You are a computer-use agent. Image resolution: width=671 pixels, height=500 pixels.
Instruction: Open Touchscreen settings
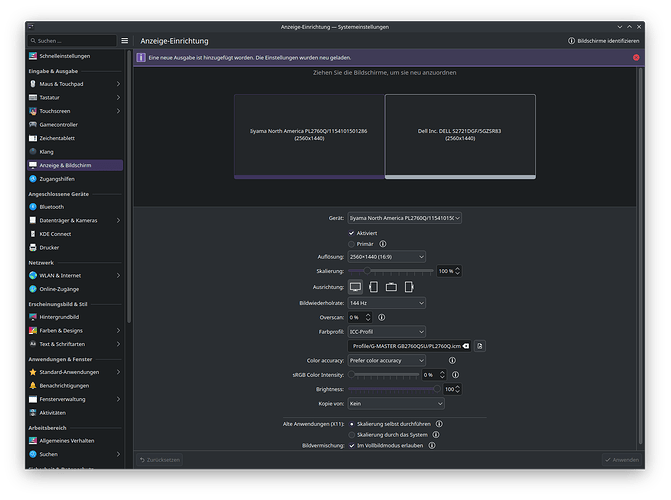pos(75,111)
